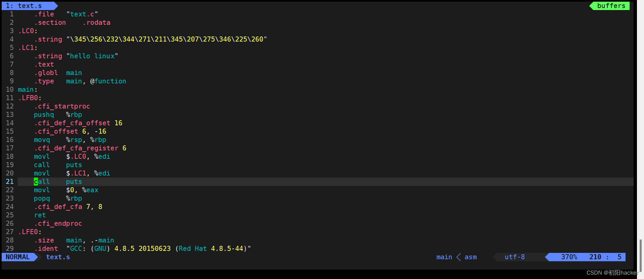Image resolution: width=644 pixels, height=279 pixels.
Task: Click the asm filetype indicator
Action: [471, 257]
